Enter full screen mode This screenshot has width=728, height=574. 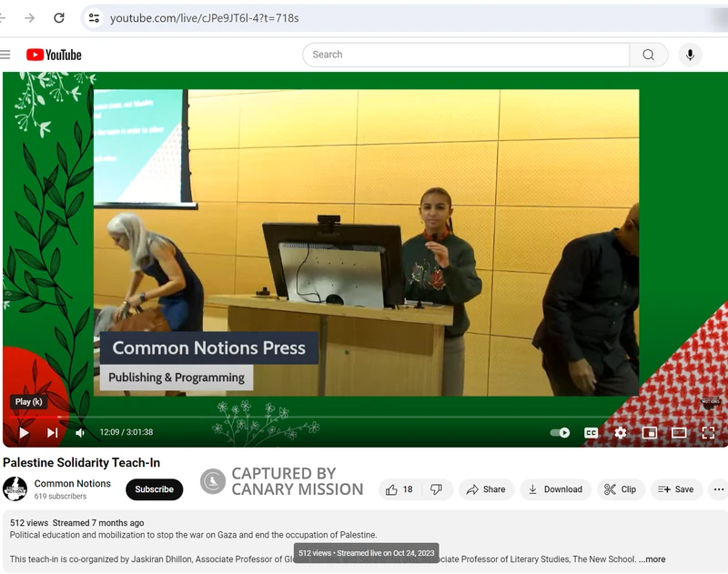click(x=709, y=432)
